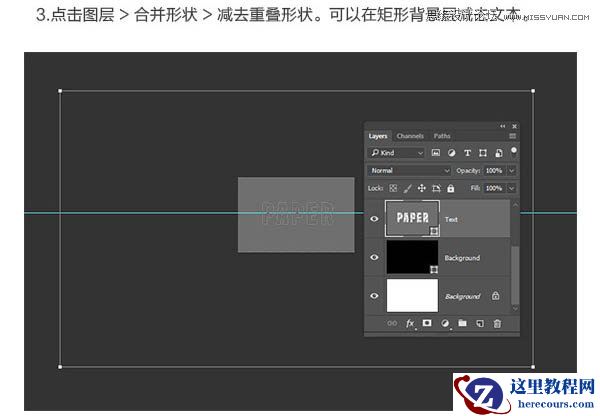Click the Text layer name
This screenshot has height=416, width=600.
(451, 219)
